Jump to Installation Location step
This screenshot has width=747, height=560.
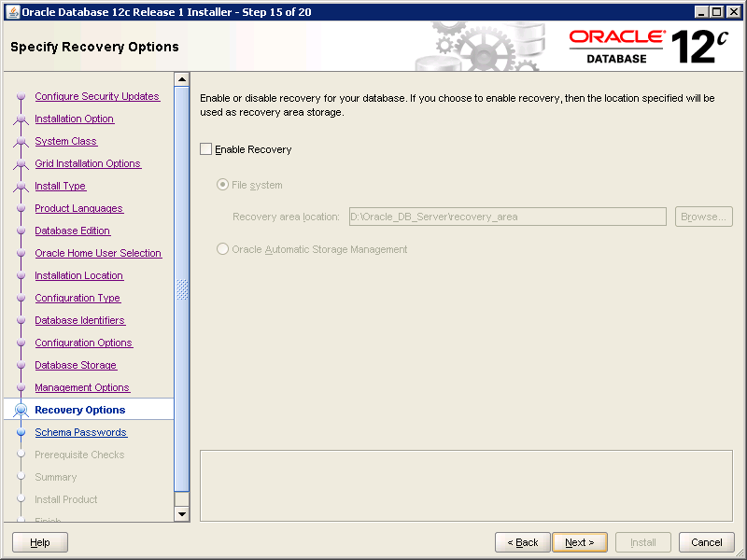[79, 275]
